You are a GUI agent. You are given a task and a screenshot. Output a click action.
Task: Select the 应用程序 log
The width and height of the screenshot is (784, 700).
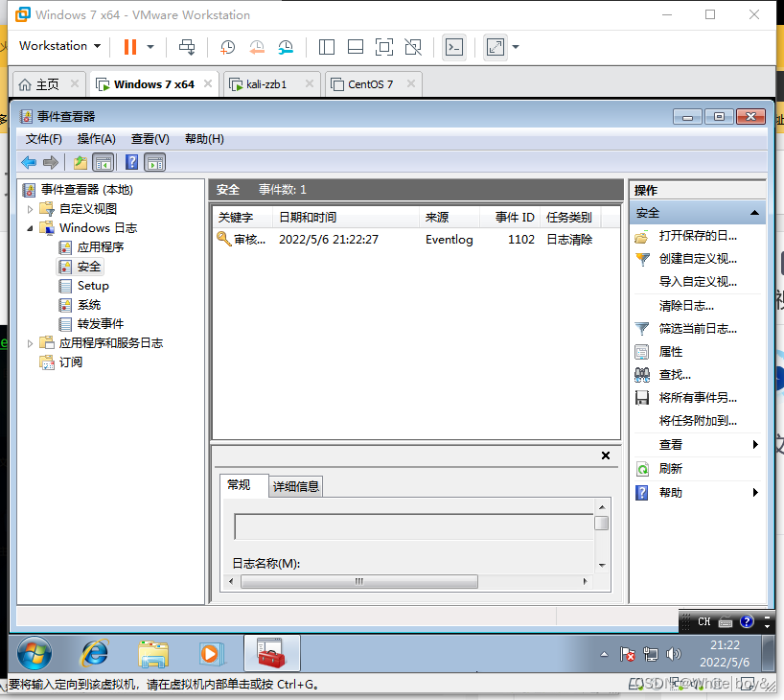[101, 247]
